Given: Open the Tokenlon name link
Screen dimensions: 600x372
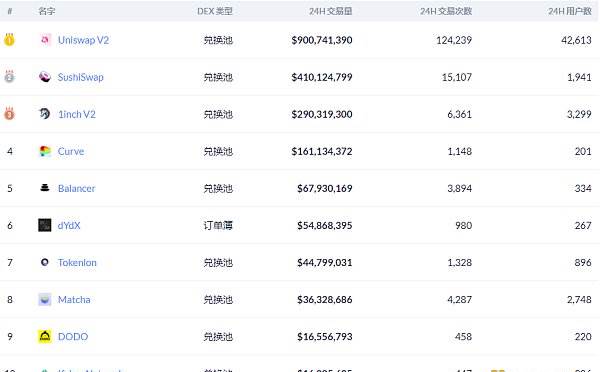Looking at the screenshot, I should pyautogui.click(x=77, y=263).
